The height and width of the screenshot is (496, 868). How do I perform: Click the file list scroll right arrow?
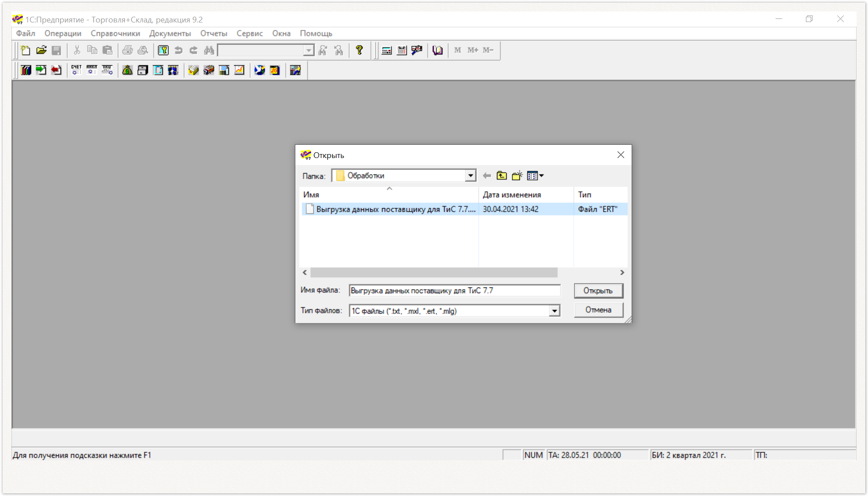click(622, 272)
